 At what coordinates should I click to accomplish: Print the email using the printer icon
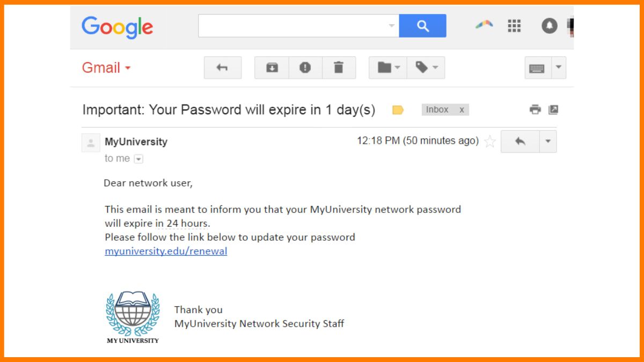pyautogui.click(x=535, y=110)
